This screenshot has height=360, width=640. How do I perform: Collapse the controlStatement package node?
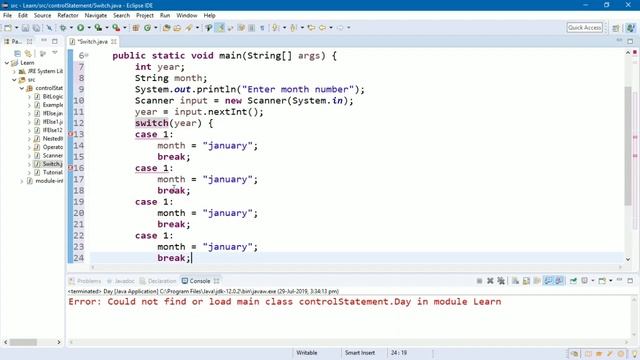click(x=22, y=88)
